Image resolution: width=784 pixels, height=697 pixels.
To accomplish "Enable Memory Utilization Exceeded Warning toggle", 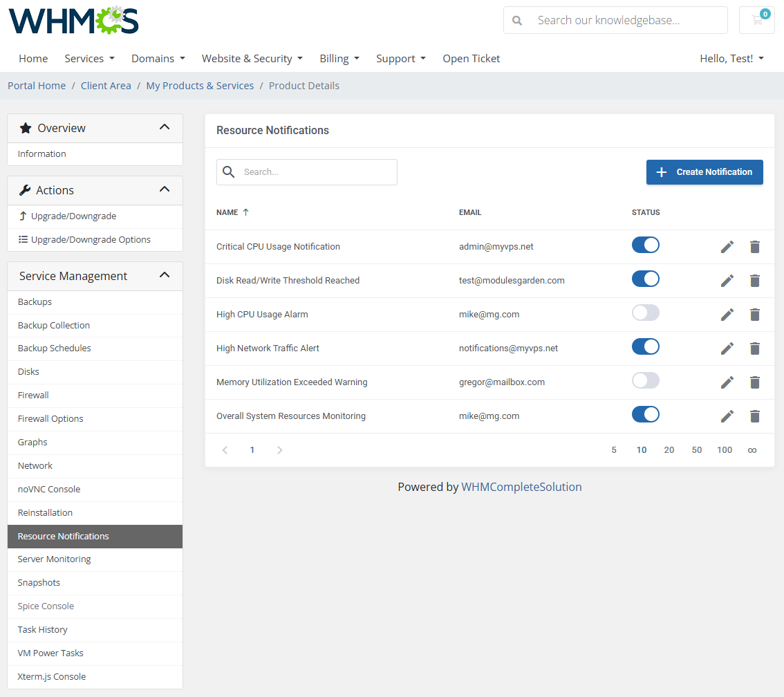I will (646, 380).
